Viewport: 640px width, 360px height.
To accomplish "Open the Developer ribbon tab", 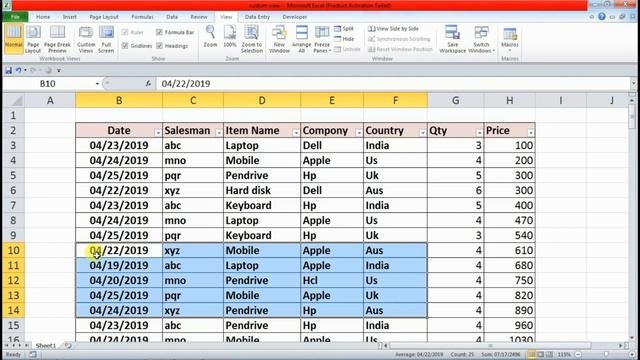I will (294, 17).
